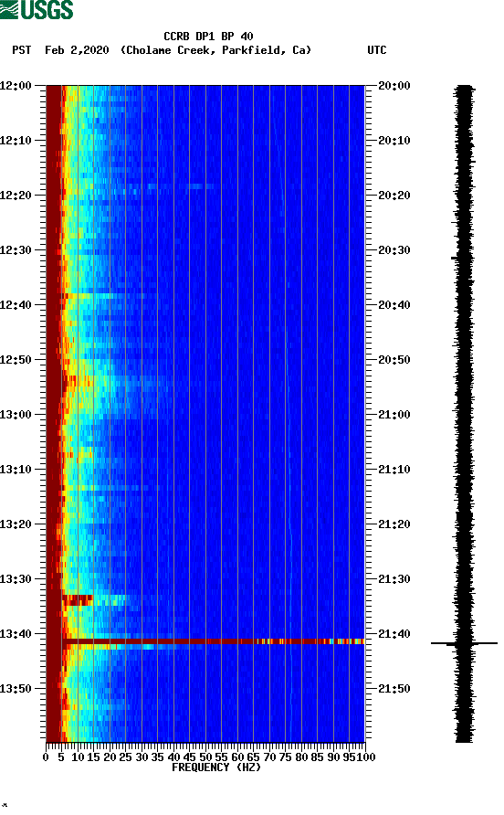The image size is (504, 815).
Task: Click the 'UTC' timezone label
Action: (377, 50)
